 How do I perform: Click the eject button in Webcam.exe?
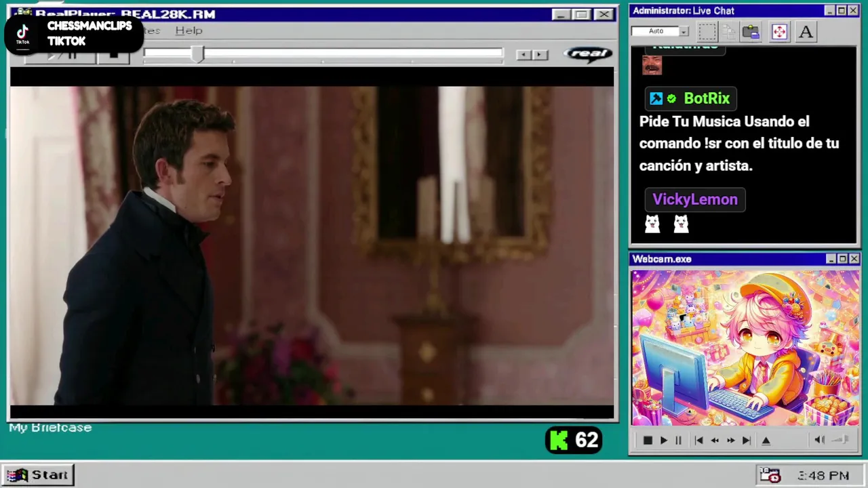pos(766,441)
